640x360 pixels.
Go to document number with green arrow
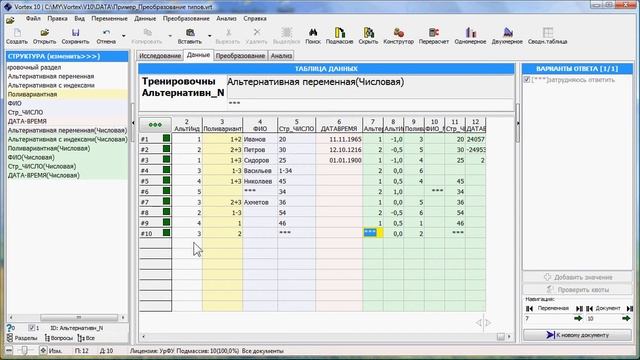point(626,318)
